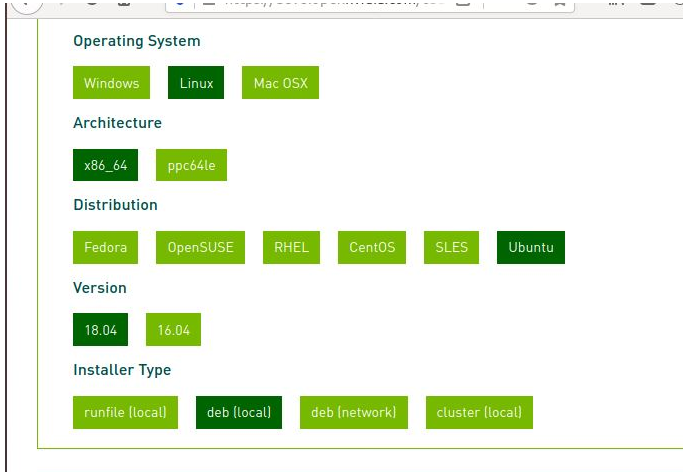Viewport: 683px width, 472px height.
Task: Pick Mac OSX operating system
Action: coord(281,83)
